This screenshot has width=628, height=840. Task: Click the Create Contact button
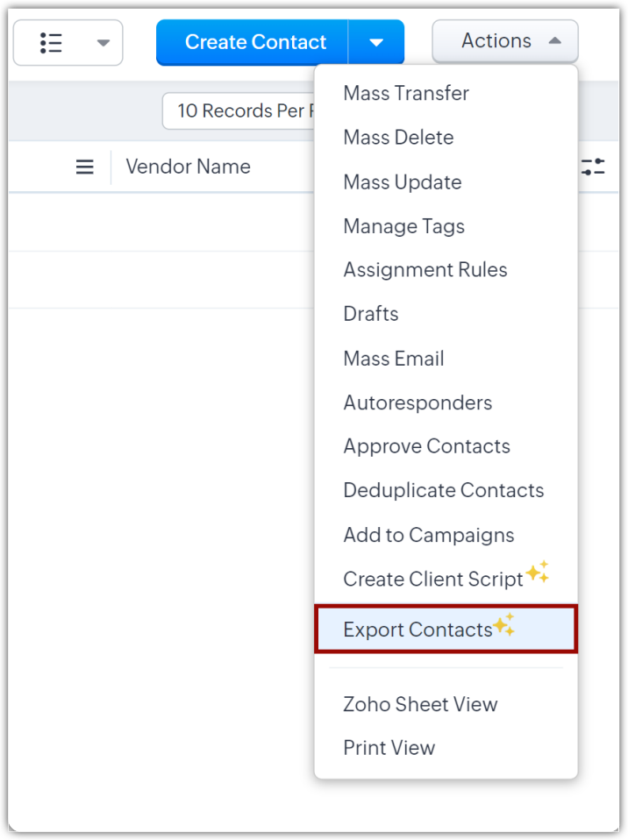point(254,42)
